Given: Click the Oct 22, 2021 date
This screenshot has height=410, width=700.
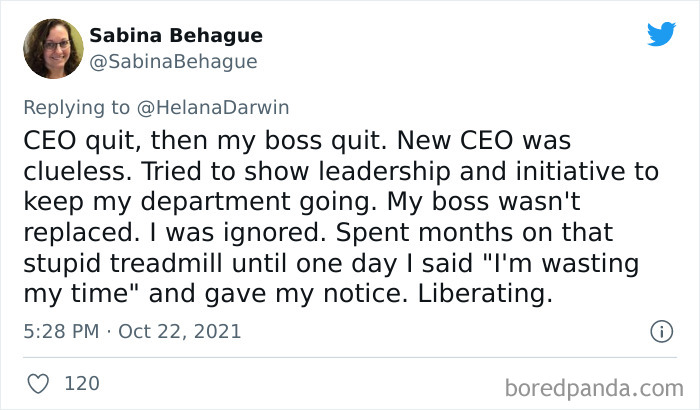Looking at the screenshot, I should [180, 330].
